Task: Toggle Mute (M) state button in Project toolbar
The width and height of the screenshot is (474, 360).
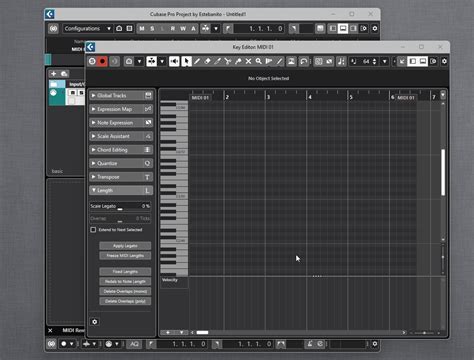Action: pyautogui.click(x=142, y=29)
